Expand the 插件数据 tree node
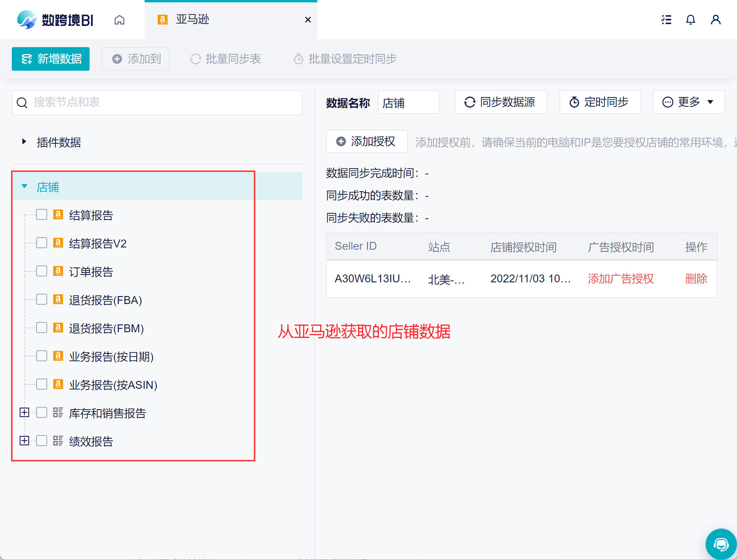The image size is (737, 560). pos(24,141)
